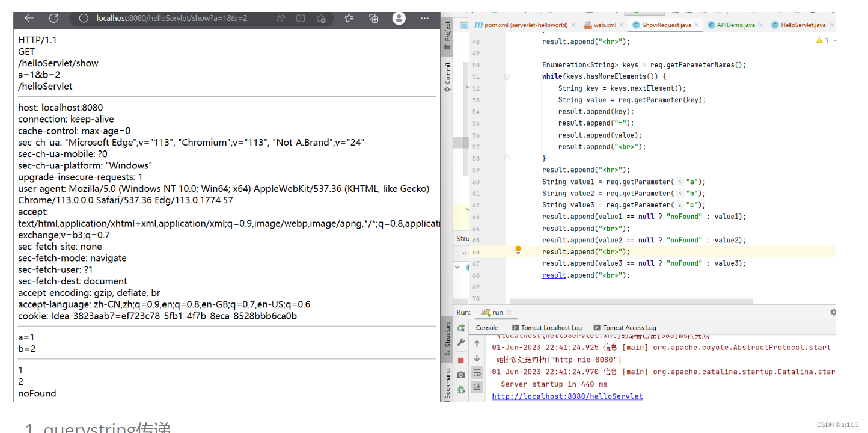Close the run tab in Run panel
This screenshot has width=868, height=433.
[509, 313]
